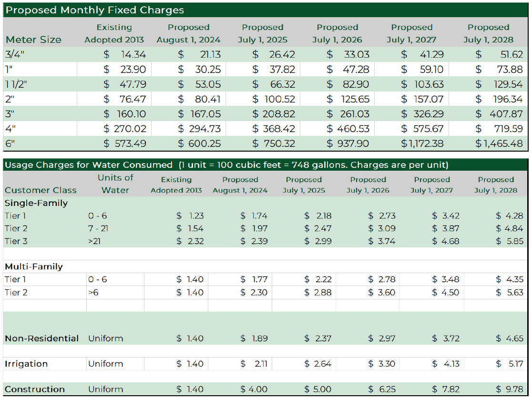Viewport: 532px width, 400px height.
Task: Click the Single-Family Tier 2 units range "7 - 21"
Action: pos(98,228)
